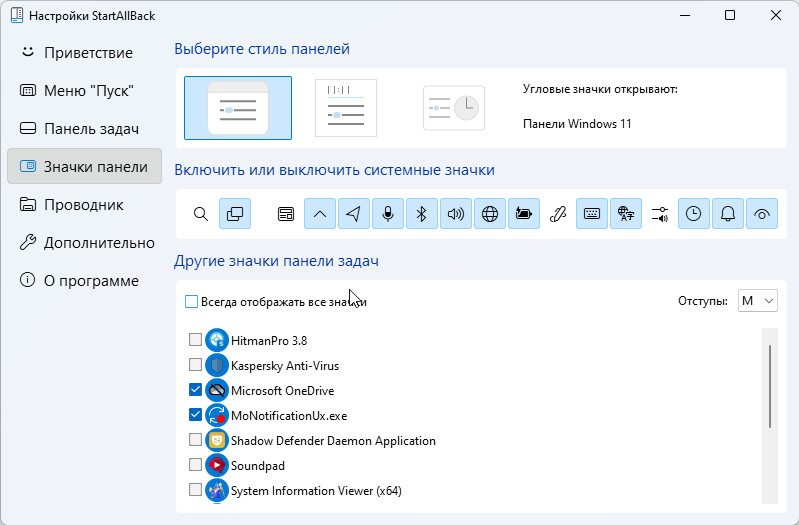799x525 pixels.
Task: Click the MoNotificationUx.exe update icon
Action: tap(217, 415)
